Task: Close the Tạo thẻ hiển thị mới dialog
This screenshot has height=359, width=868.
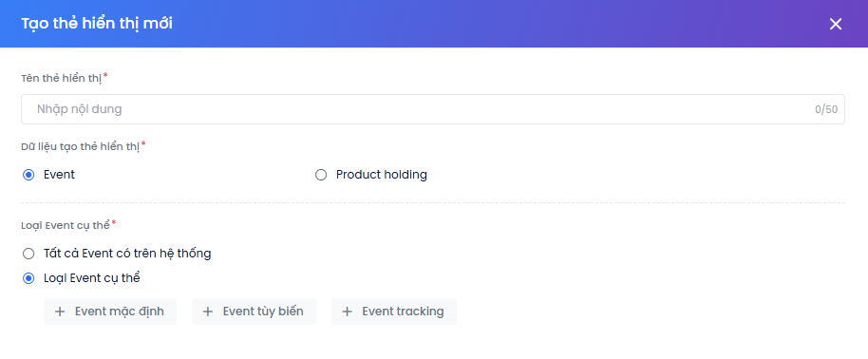Action: pyautogui.click(x=836, y=24)
